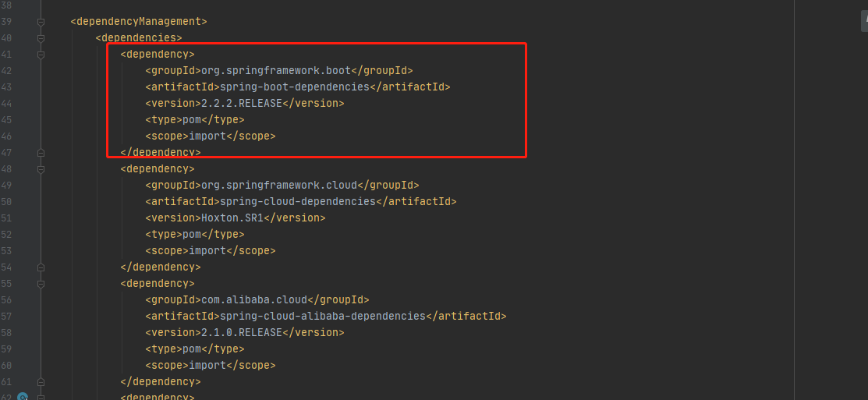
Task: Fold the spring-cloud-alibaba-dependencies block at line 55
Action: pyautogui.click(x=41, y=284)
